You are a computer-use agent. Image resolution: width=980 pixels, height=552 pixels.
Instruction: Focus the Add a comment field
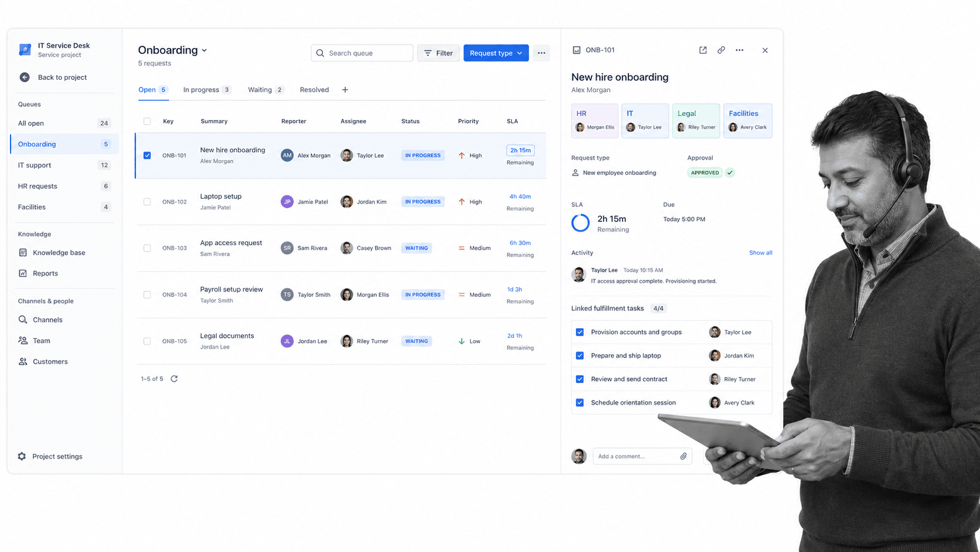click(x=642, y=456)
